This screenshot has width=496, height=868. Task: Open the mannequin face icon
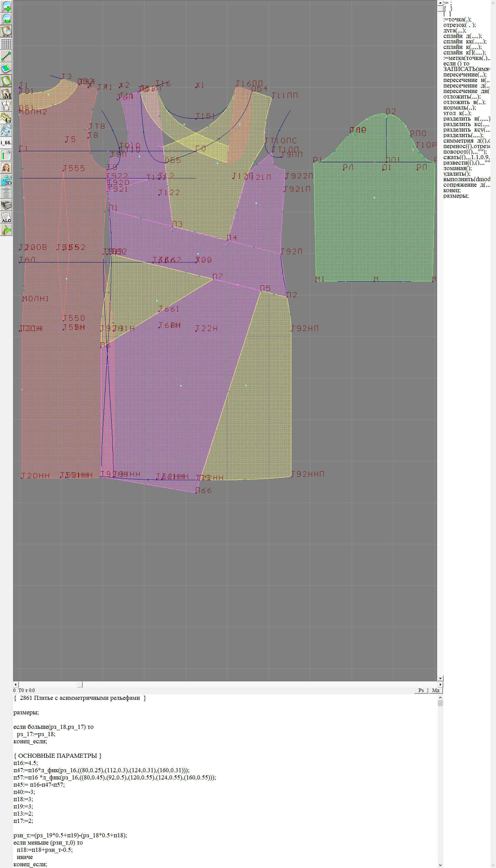(x=6, y=168)
